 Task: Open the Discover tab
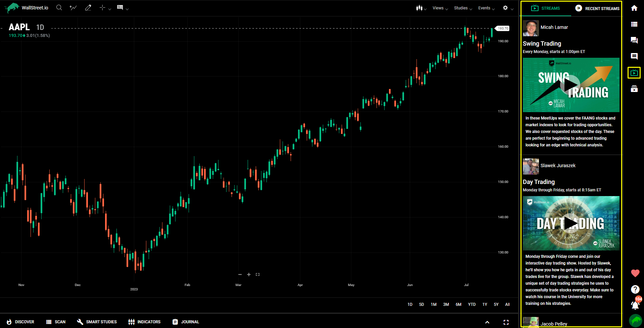coord(20,322)
